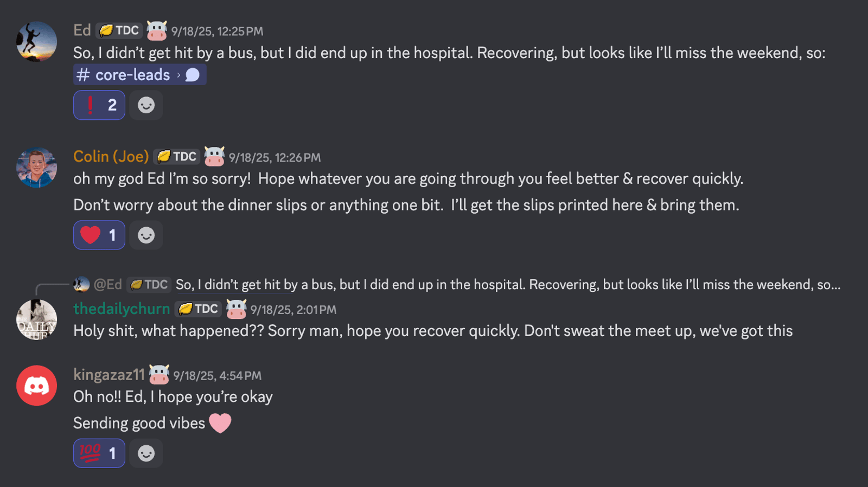Click the TDC server tag next to Ed

(x=119, y=31)
